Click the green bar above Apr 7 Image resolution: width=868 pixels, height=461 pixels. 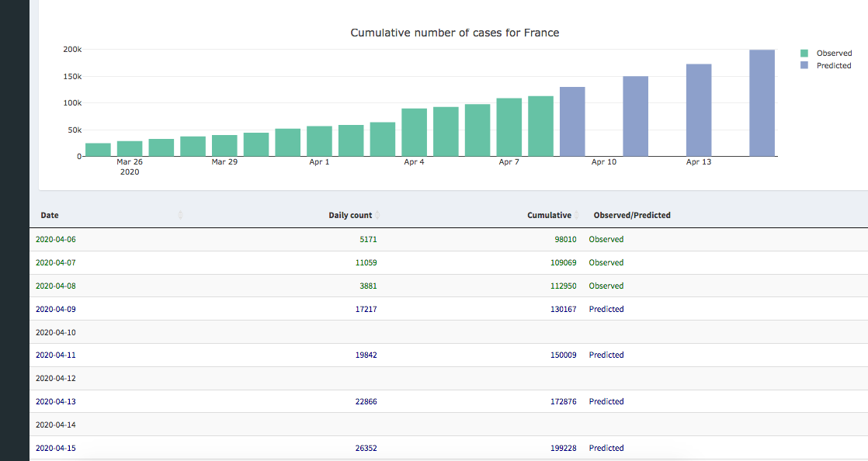coord(509,127)
